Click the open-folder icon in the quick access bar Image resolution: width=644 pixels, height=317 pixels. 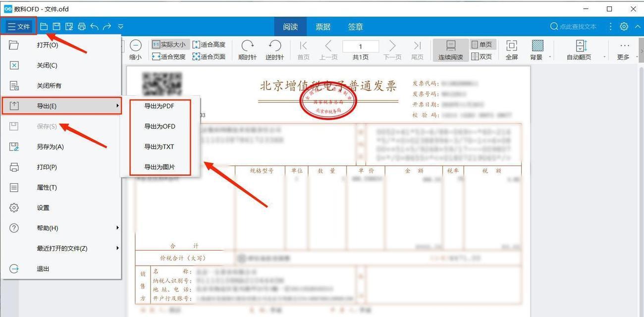tap(44, 26)
